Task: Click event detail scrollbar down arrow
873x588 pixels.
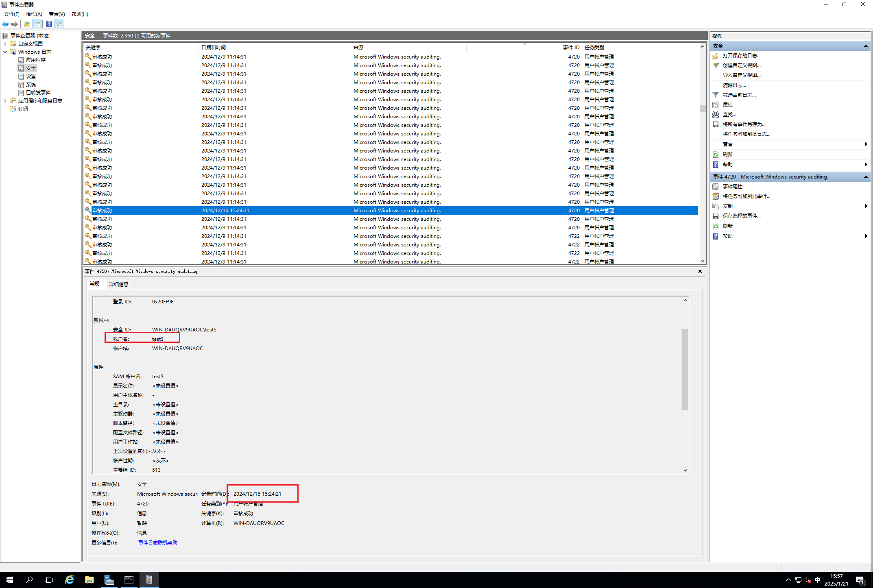Action: [x=685, y=470]
